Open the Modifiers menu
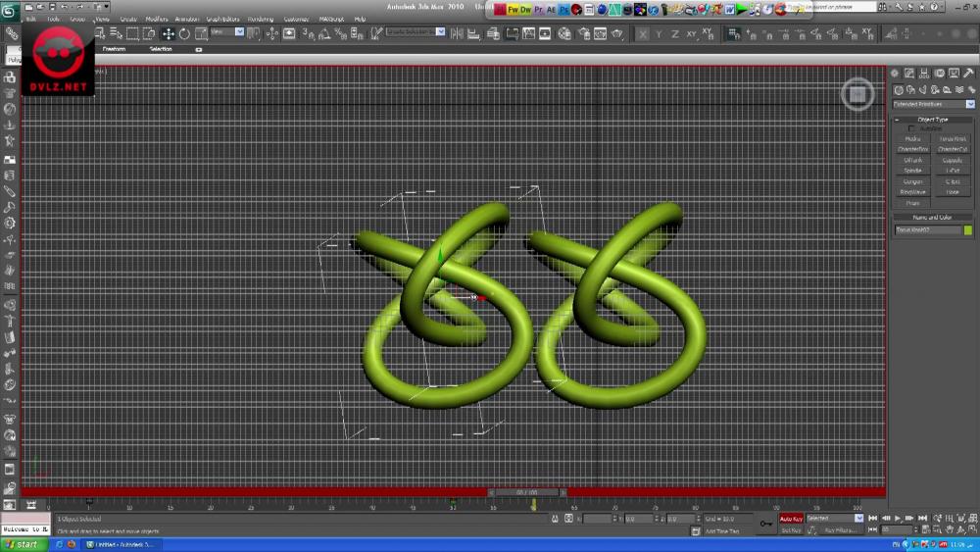980x552 pixels. pos(157,19)
